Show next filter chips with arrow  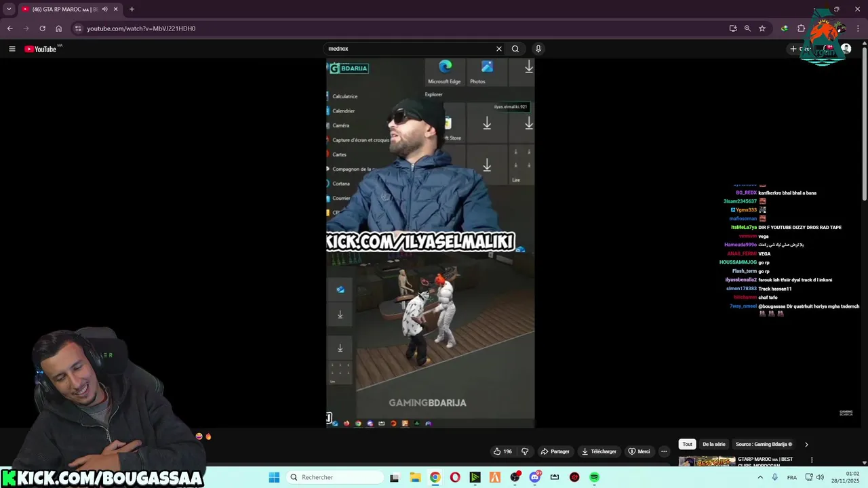(x=806, y=445)
